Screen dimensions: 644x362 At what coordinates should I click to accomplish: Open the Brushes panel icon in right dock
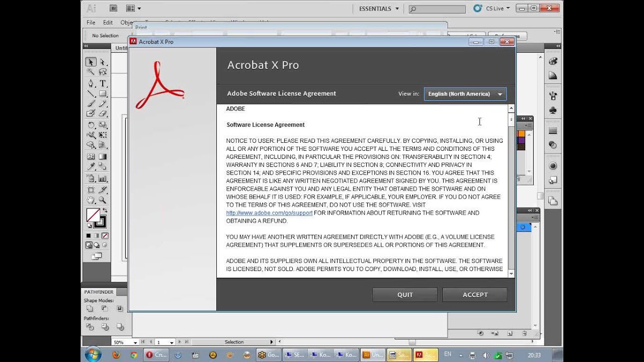tap(553, 96)
